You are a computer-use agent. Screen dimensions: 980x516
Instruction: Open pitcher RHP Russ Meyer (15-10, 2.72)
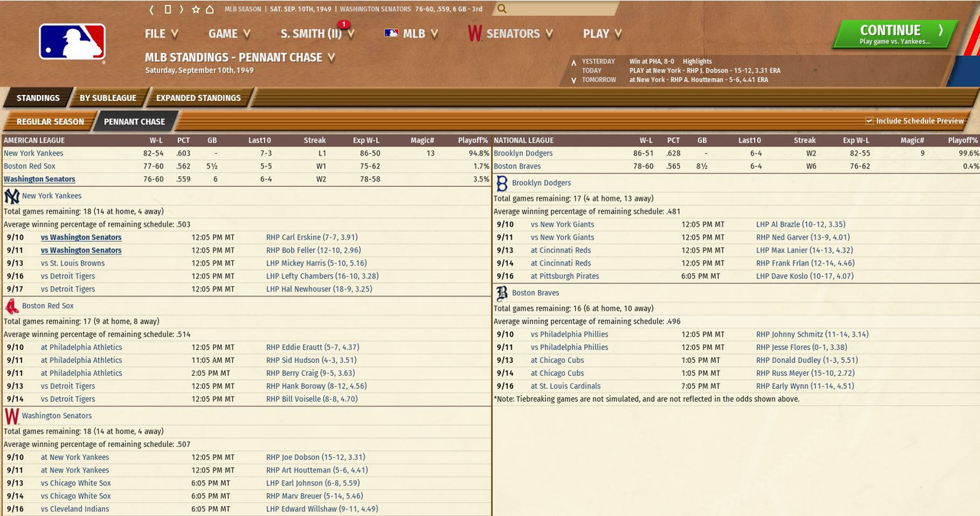[805, 374]
